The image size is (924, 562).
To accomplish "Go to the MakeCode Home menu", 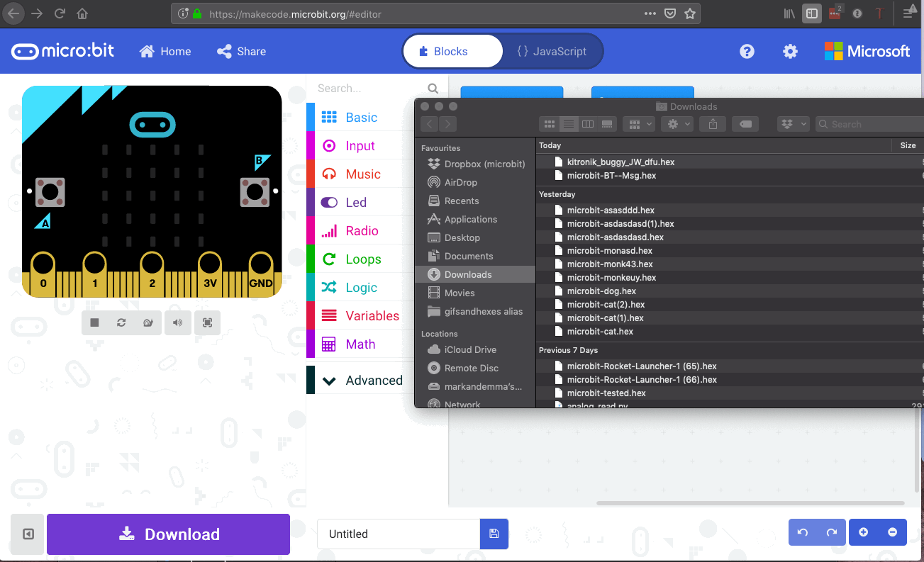I will tap(165, 51).
